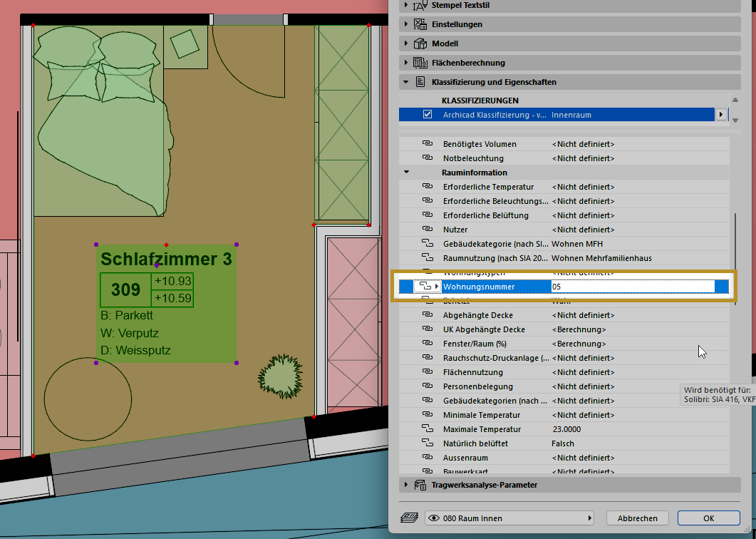This screenshot has width=756, height=539.
Task: Collapse the Rauminformation group
Action: coord(407,173)
